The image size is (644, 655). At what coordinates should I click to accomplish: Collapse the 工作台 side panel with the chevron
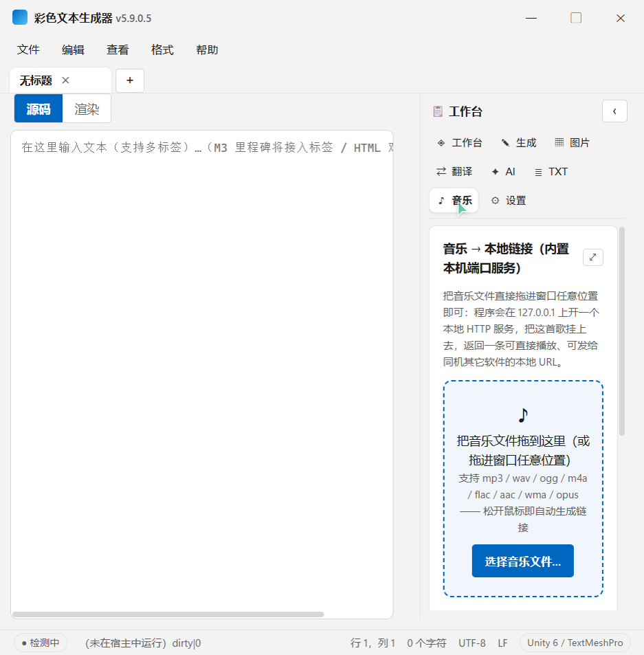pyautogui.click(x=614, y=111)
